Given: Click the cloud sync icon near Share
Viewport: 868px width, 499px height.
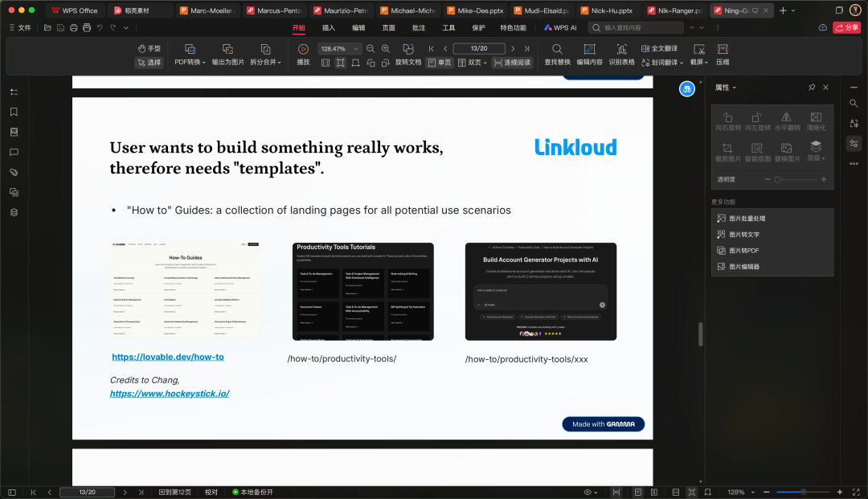Looking at the screenshot, I should coord(823,27).
